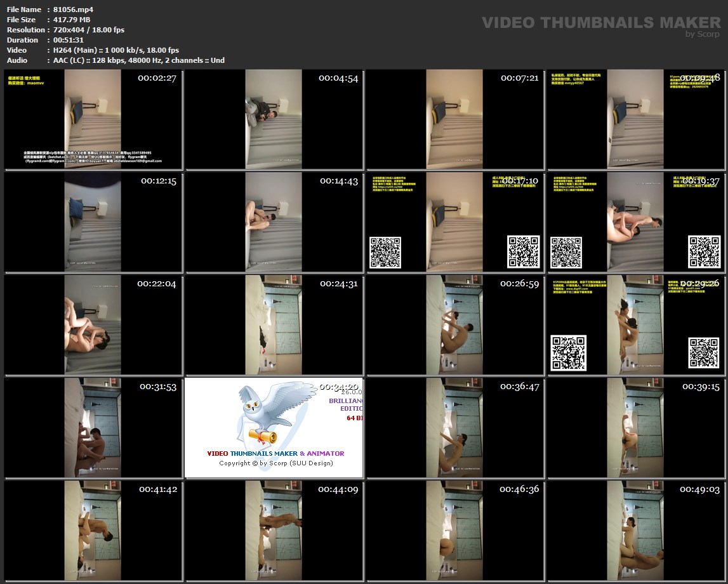728x584 pixels.
Task: Click the "VIDEO THUMBNAILS MAKER & ANIMATOR" title text
Action: pyautogui.click(x=275, y=453)
